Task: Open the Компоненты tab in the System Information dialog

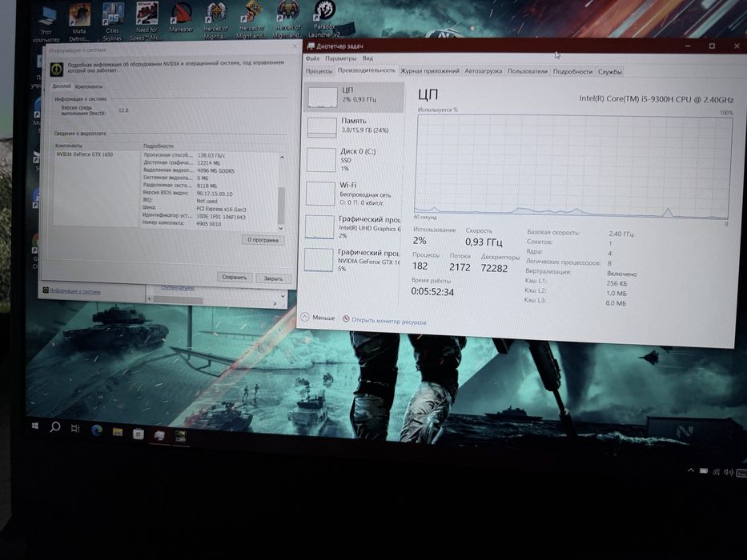Action: pos(89,86)
